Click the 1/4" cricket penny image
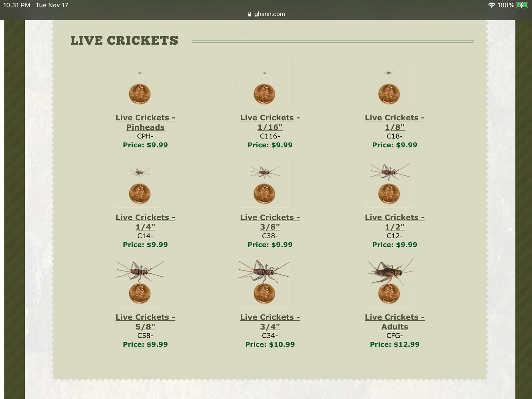Screen dimensions: 532x399 click(x=139, y=183)
